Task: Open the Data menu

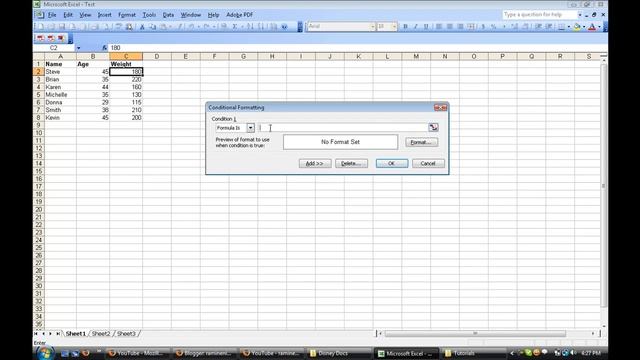Action: [x=168, y=15]
